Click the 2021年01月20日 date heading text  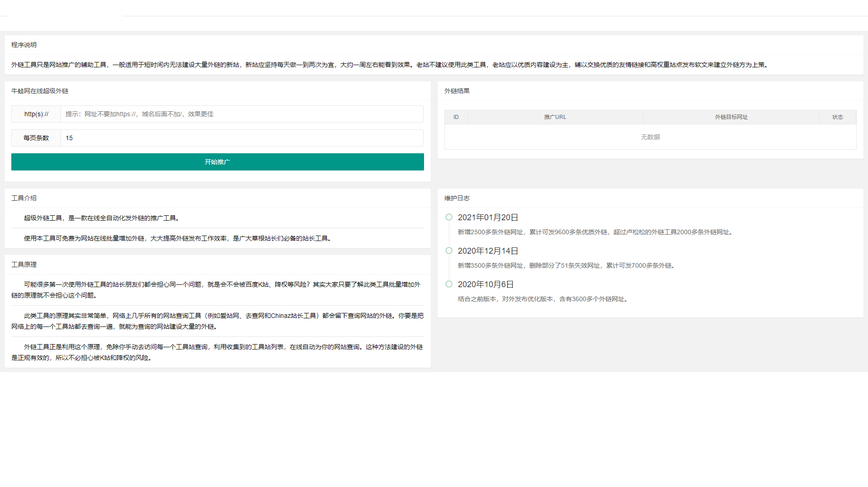(487, 217)
